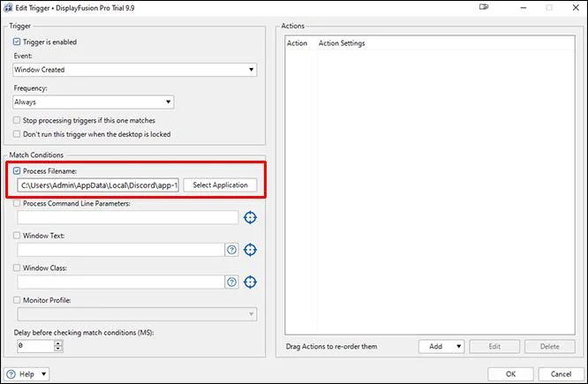Enable Stop processing triggers if this one matches

pyautogui.click(x=17, y=120)
